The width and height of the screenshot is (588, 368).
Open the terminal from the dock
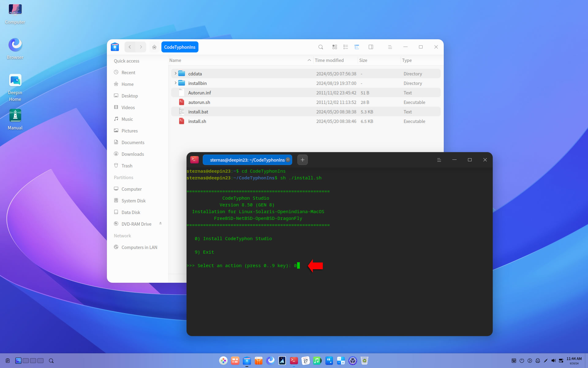[294, 361]
